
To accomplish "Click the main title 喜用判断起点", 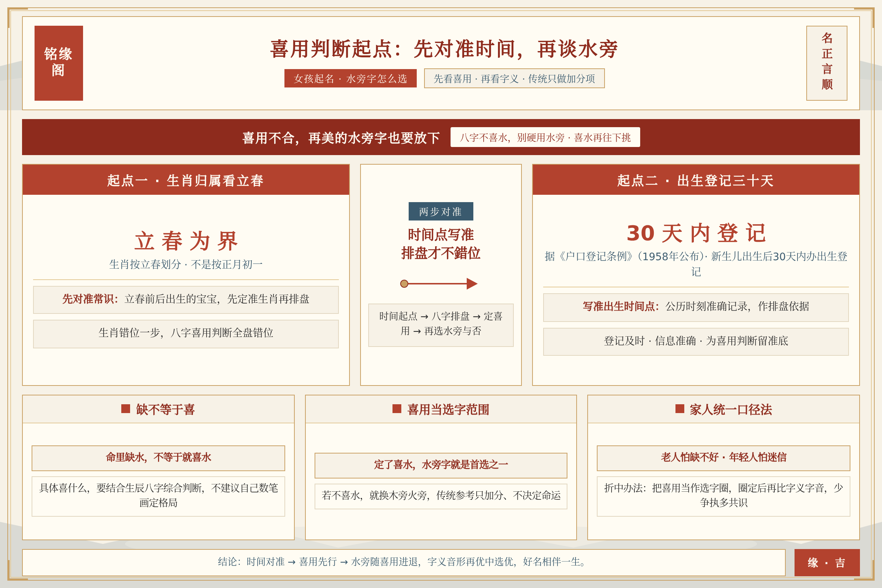I will [444, 49].
